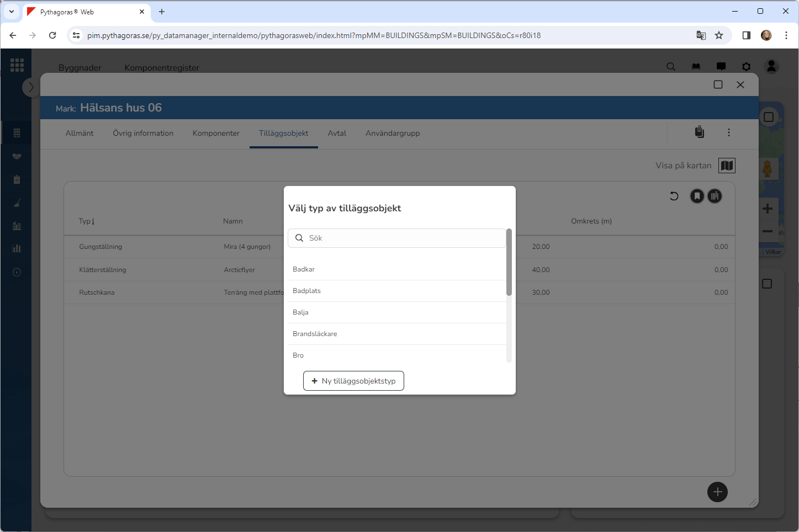Choose Badplats in the list

306,291
